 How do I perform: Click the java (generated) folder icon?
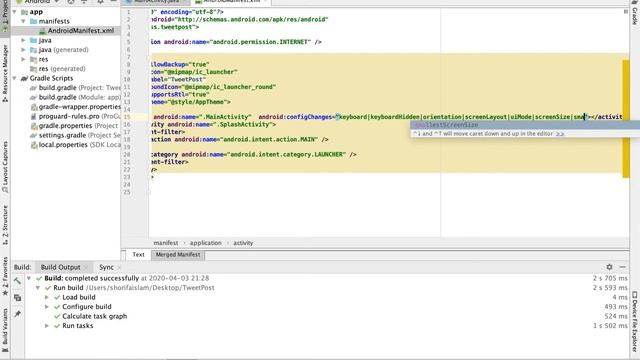pyautogui.click(x=33, y=50)
